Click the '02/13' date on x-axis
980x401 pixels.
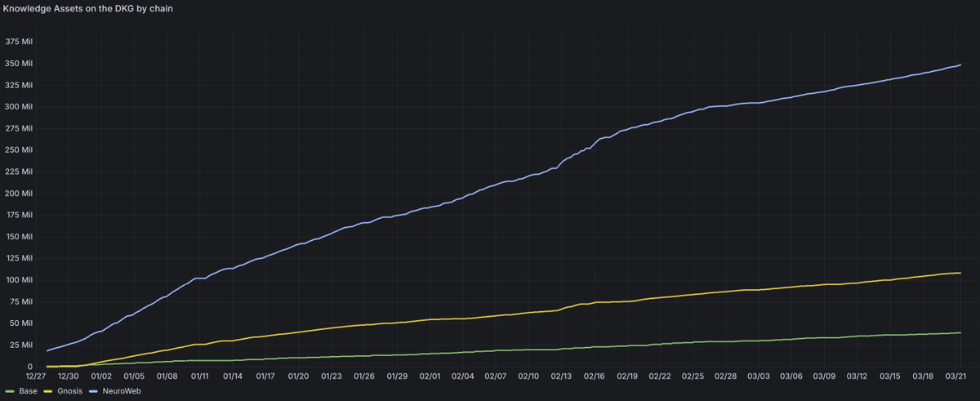pyautogui.click(x=562, y=376)
